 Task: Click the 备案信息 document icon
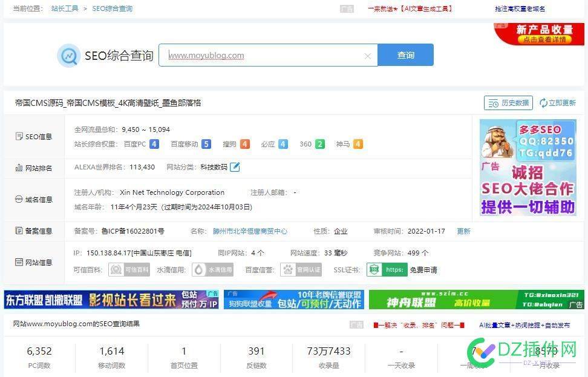click(x=19, y=231)
